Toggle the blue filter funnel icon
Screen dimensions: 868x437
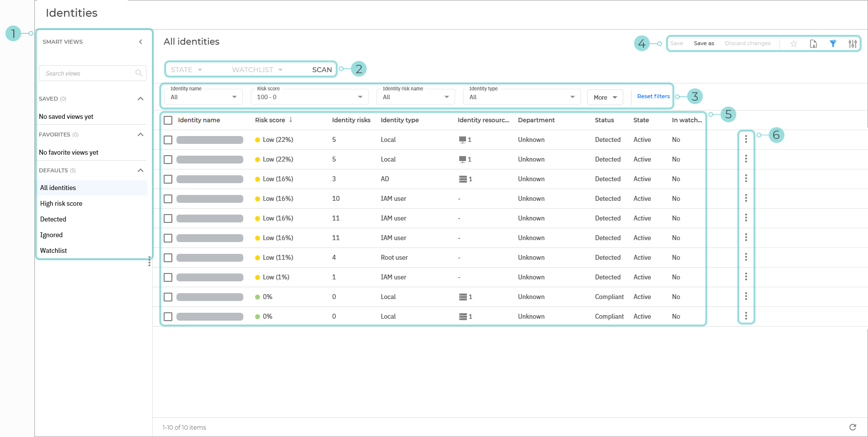(833, 44)
